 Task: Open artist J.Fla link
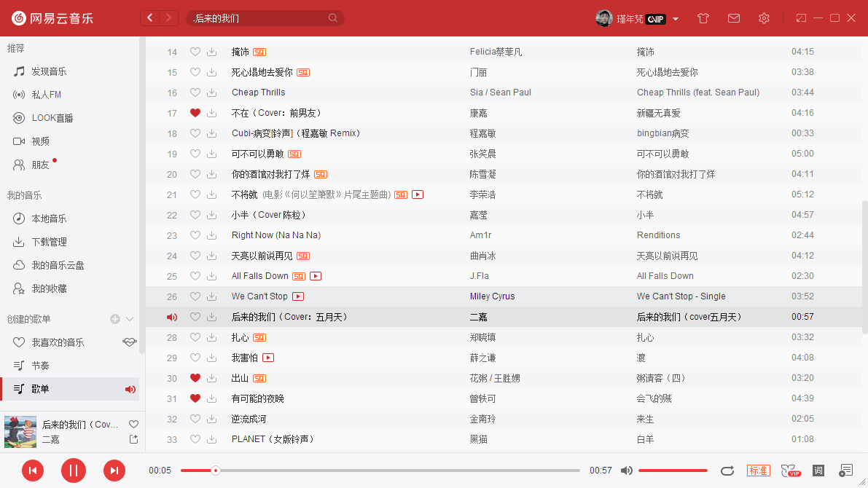tap(480, 276)
